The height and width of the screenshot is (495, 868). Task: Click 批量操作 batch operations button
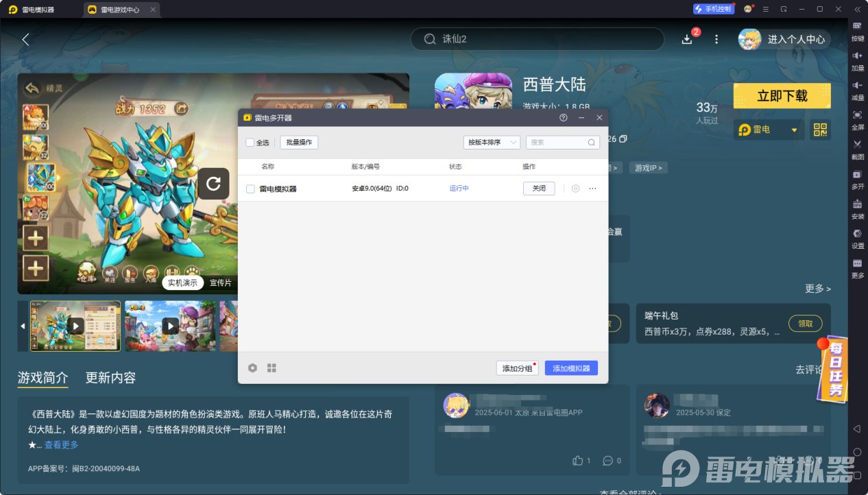pyautogui.click(x=299, y=143)
